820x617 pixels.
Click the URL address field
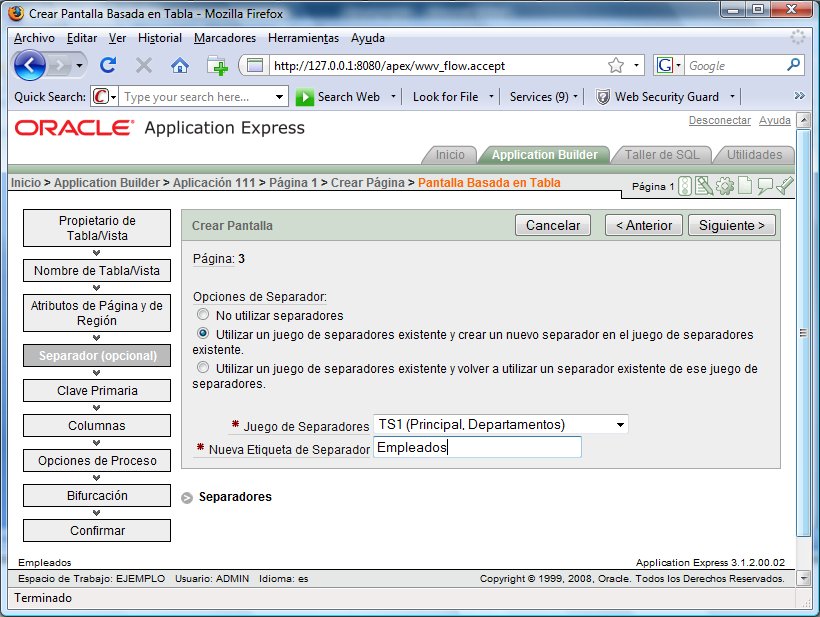(437, 65)
